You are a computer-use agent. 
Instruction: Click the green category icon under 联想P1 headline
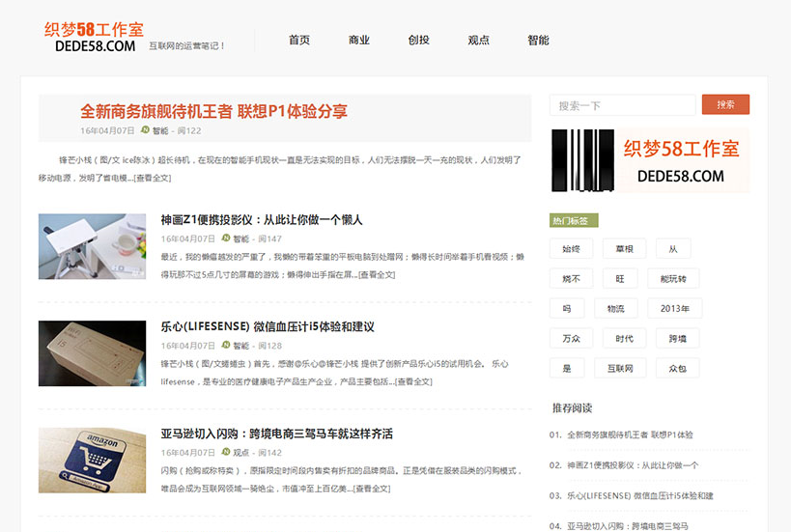click(145, 129)
